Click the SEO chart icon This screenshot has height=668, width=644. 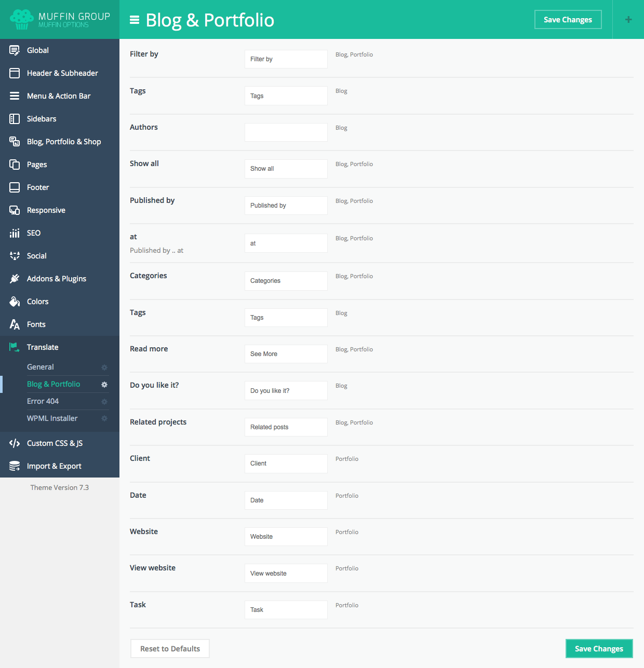15,233
